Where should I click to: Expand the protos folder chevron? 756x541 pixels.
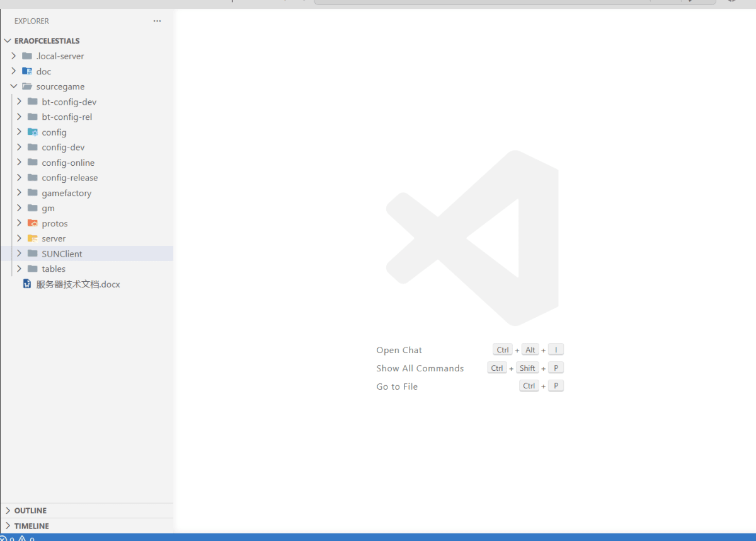19,223
